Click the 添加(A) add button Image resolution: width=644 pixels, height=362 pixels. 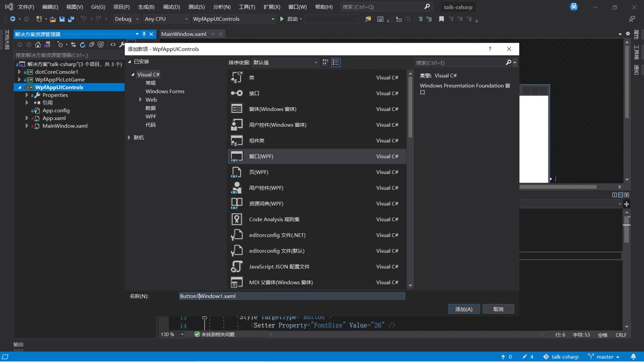464,309
